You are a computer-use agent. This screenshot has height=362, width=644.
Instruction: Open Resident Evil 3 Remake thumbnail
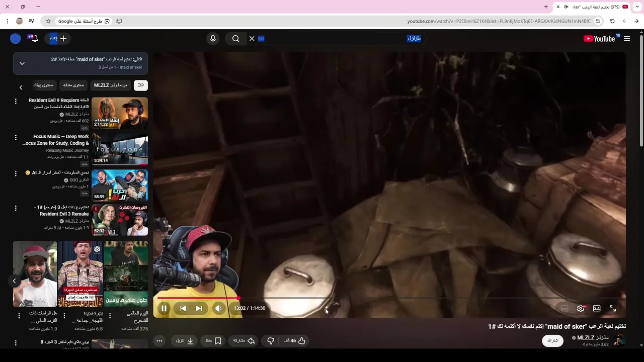120,220
